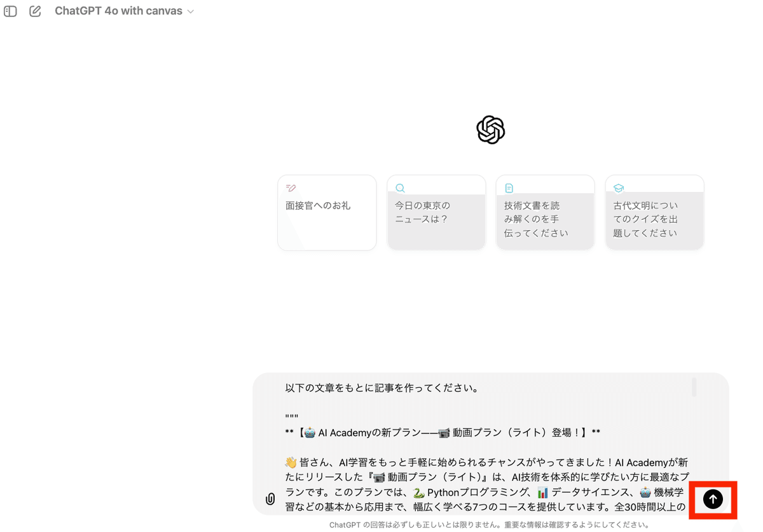The height and width of the screenshot is (532, 763).
Task: Send the message with the black arrow button
Action: pyautogui.click(x=713, y=499)
